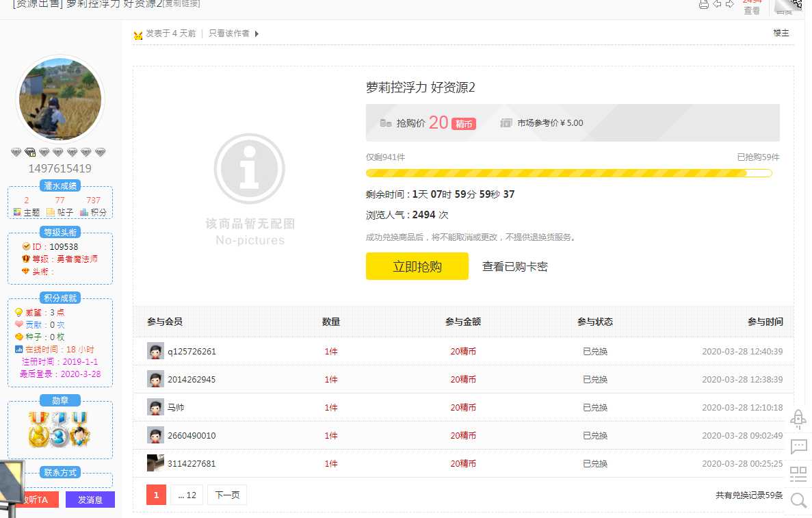Screen dimensions: 812x518
Task: Click the icon beside 抢购价
Action: click(x=386, y=122)
